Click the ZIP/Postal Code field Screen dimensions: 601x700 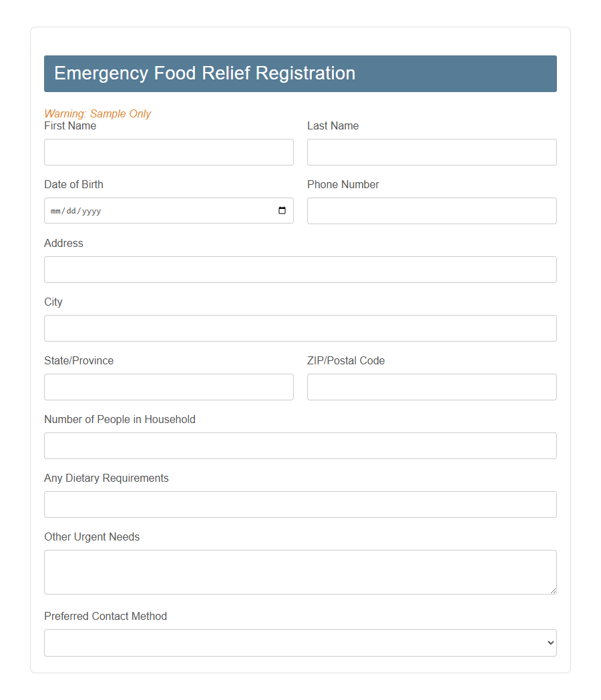coord(431,387)
